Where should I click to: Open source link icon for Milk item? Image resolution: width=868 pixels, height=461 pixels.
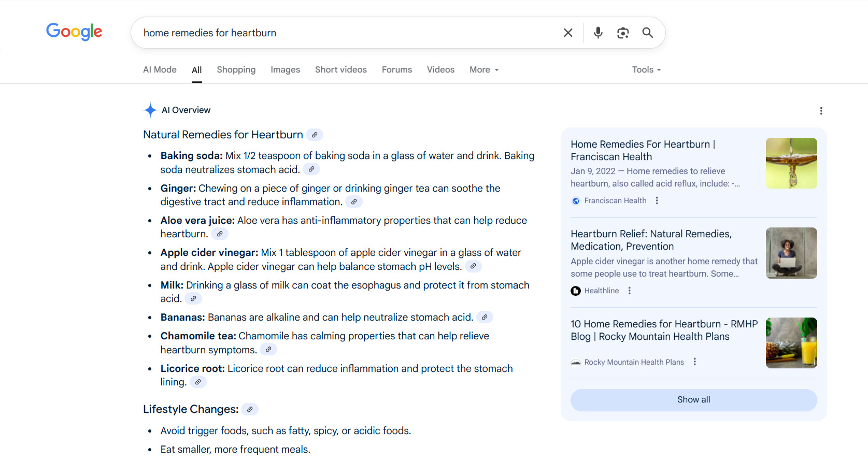193,299
